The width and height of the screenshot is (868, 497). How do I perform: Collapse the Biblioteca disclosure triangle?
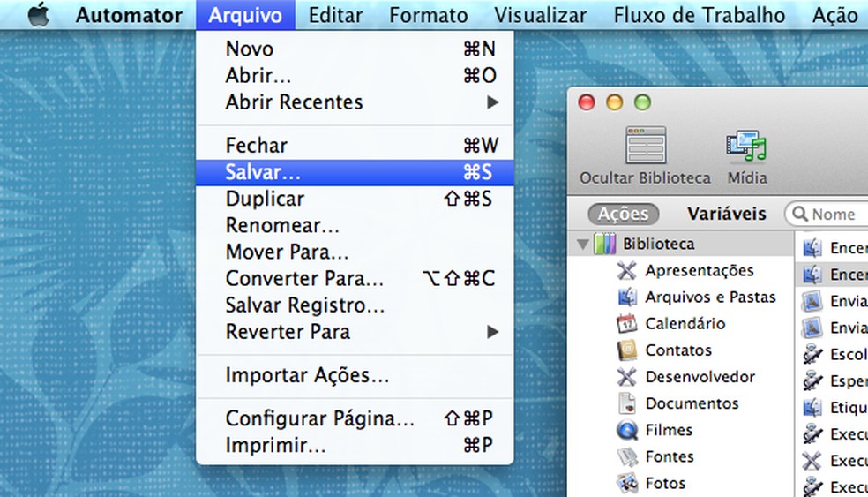click(x=582, y=245)
